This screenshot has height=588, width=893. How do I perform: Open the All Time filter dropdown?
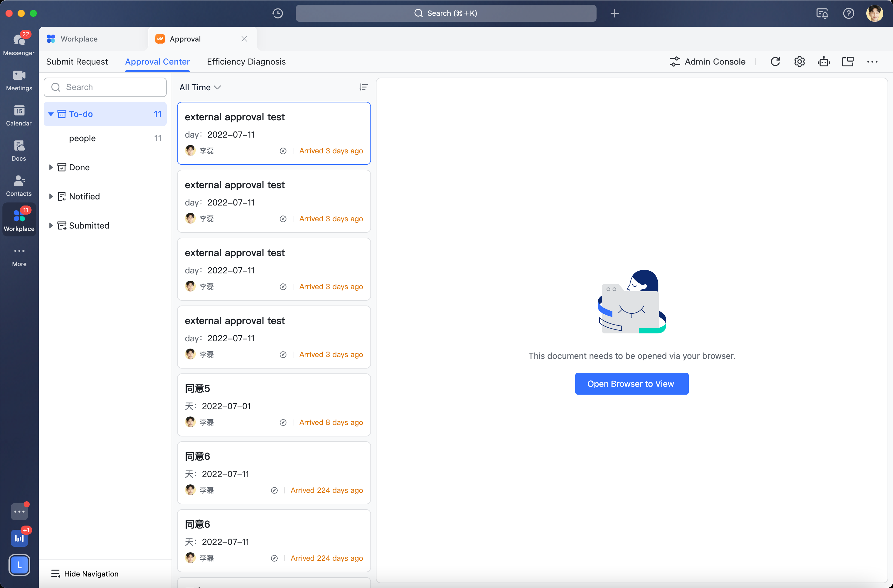click(x=200, y=87)
